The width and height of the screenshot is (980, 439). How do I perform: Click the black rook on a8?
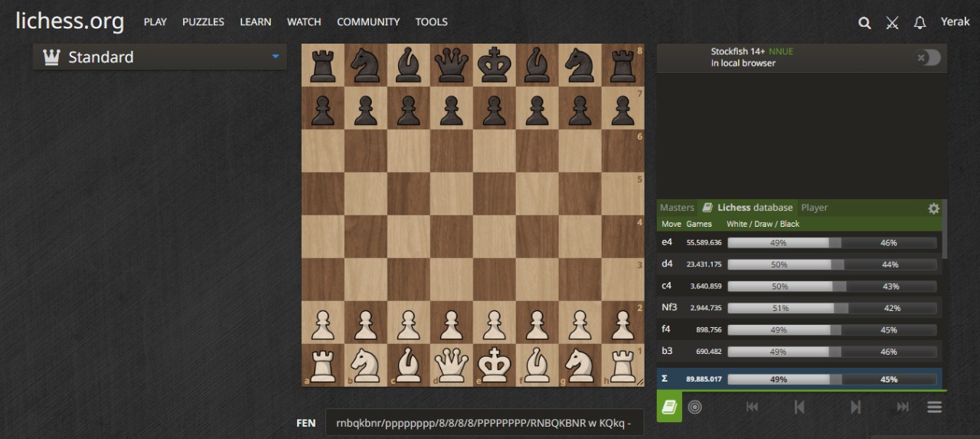click(x=323, y=65)
